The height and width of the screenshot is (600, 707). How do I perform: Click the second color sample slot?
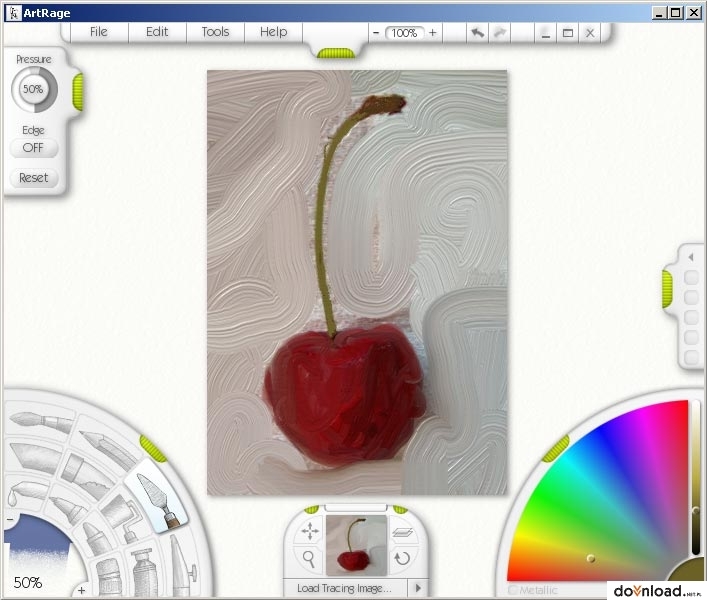(x=691, y=297)
